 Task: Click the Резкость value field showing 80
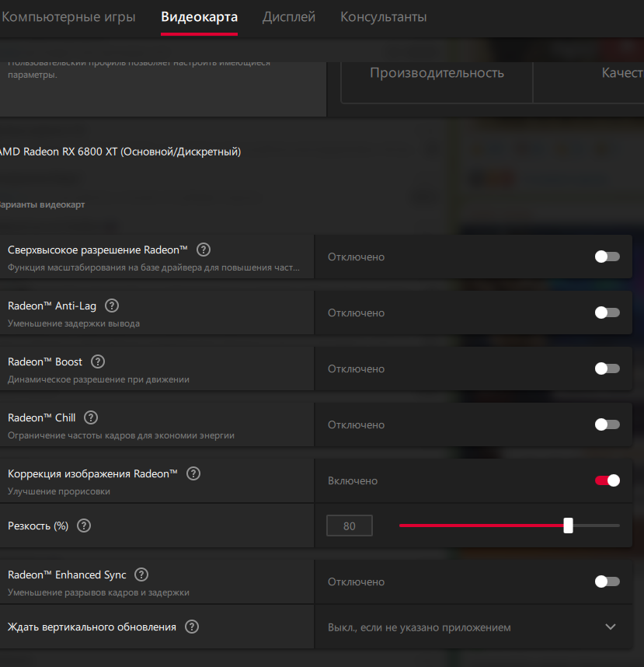[350, 526]
